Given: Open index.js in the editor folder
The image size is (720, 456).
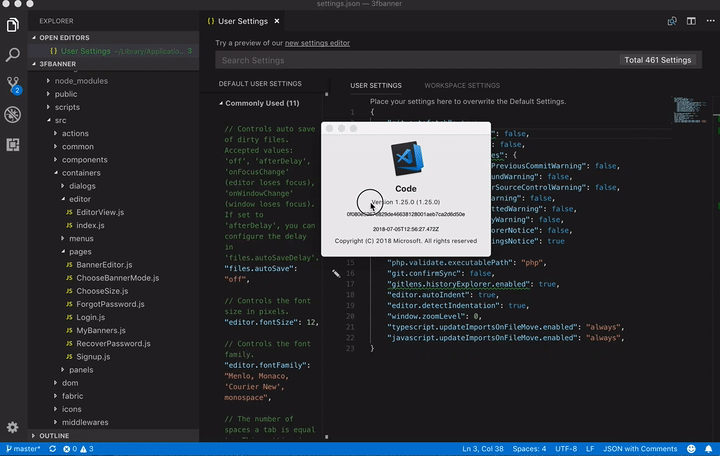Looking at the screenshot, I should [x=90, y=225].
